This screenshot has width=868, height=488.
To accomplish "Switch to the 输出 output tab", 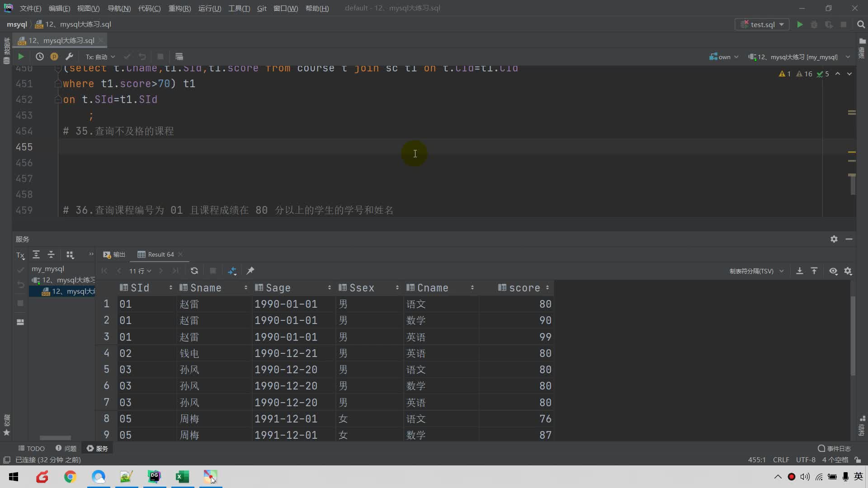I will (x=114, y=254).
